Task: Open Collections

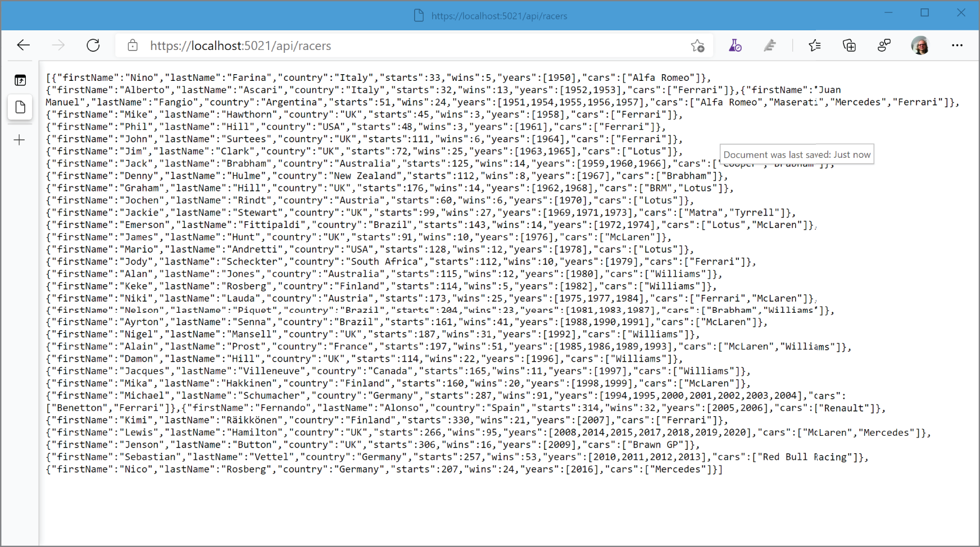Action: [x=849, y=45]
